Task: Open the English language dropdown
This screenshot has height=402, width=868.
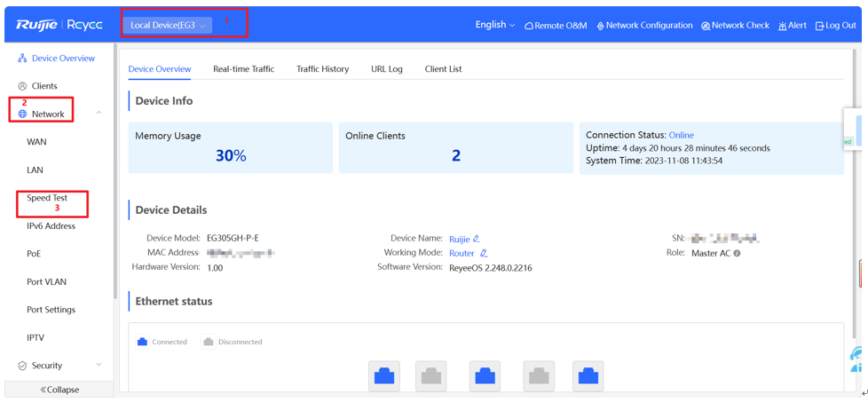Action: 494,25
